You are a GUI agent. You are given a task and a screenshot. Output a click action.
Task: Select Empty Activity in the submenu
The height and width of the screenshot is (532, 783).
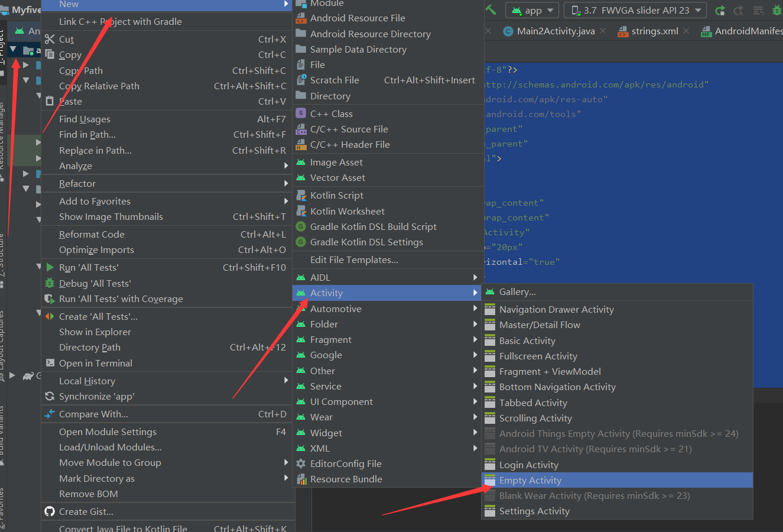617,480
